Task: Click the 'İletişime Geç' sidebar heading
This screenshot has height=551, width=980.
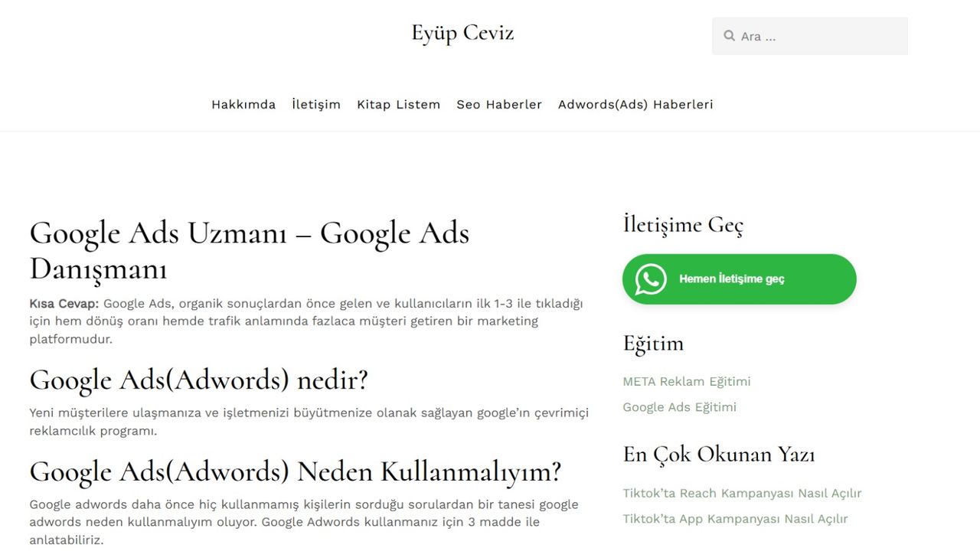Action: [683, 225]
